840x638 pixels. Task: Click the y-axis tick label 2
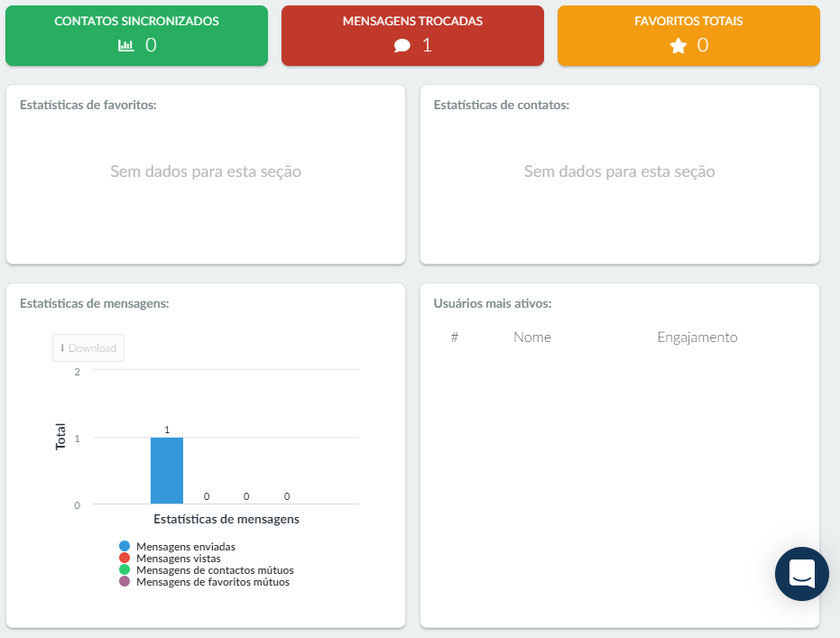tap(78, 372)
